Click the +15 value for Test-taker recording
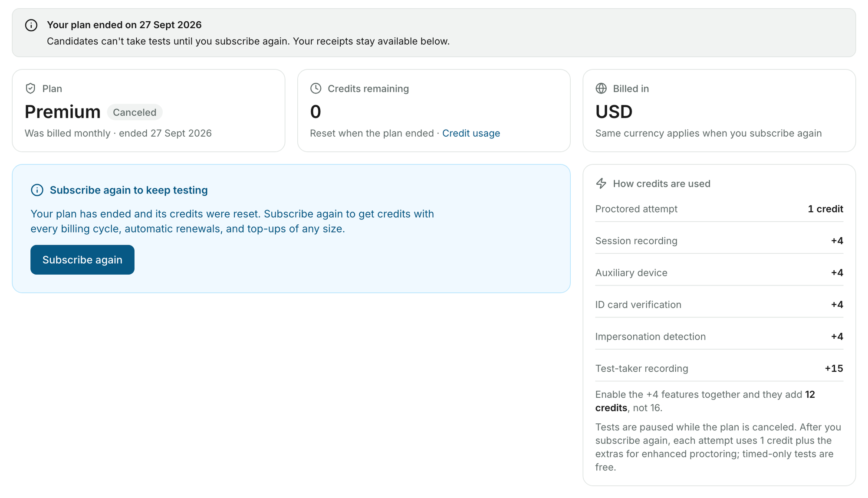The image size is (868, 498). (834, 369)
